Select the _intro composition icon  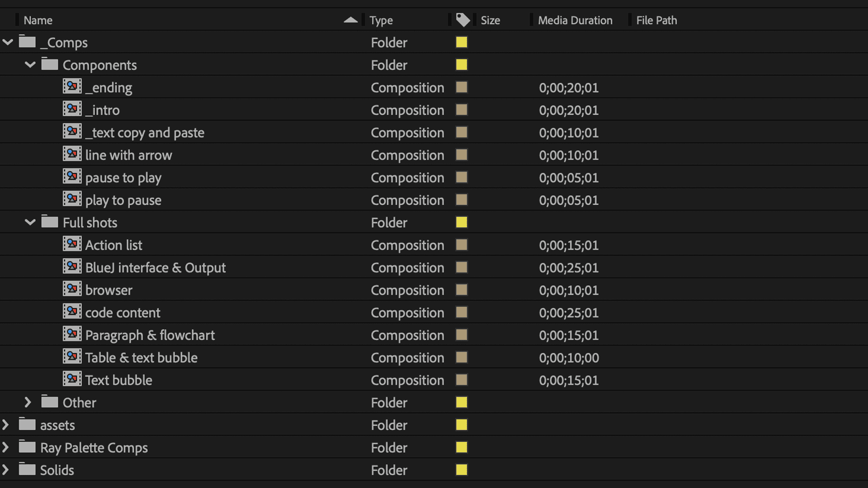(x=72, y=109)
